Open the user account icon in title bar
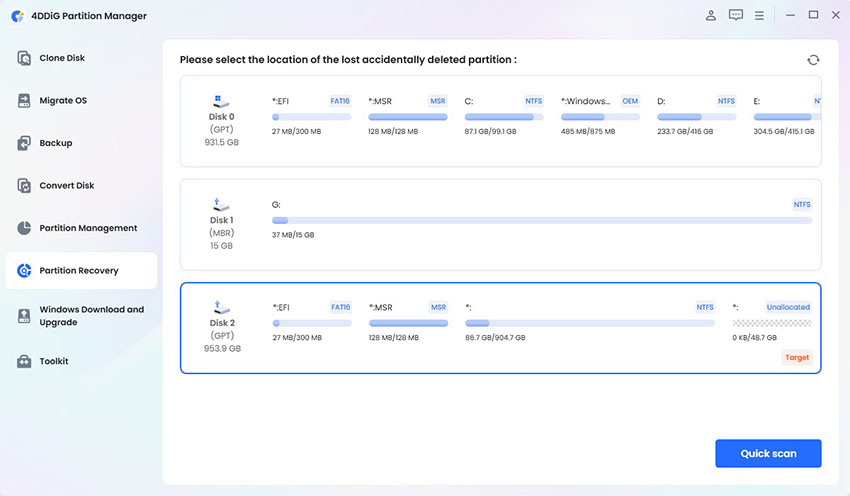 [x=711, y=15]
